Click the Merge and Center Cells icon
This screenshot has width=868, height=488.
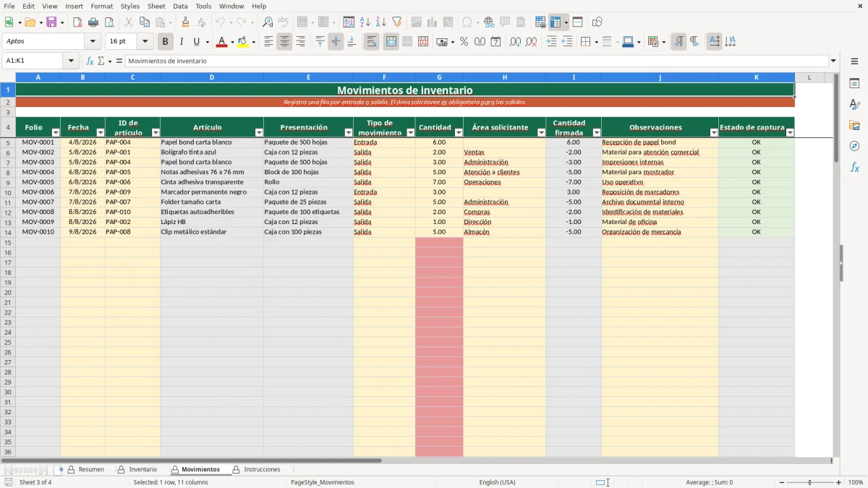tap(391, 42)
